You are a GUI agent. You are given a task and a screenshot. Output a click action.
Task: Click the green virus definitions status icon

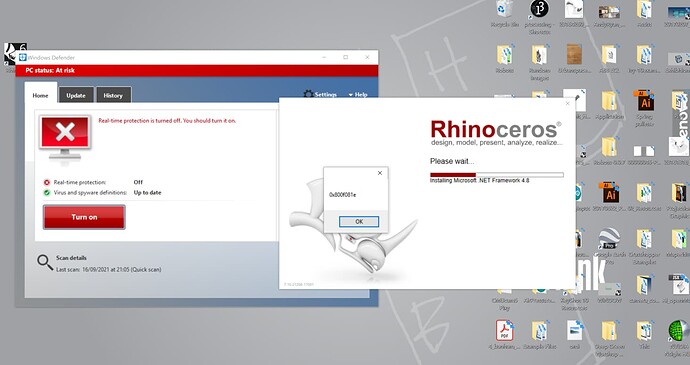coord(47,193)
